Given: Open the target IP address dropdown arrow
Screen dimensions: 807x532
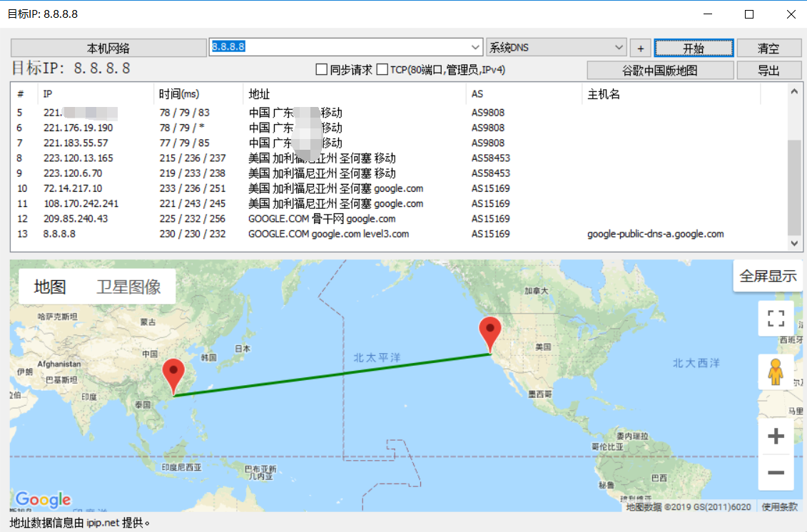Looking at the screenshot, I should [x=475, y=47].
